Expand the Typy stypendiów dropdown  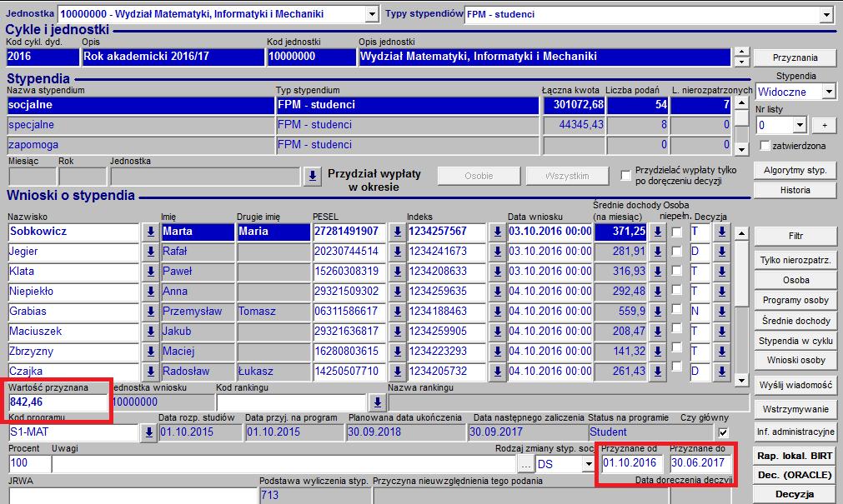pyautogui.click(x=827, y=14)
